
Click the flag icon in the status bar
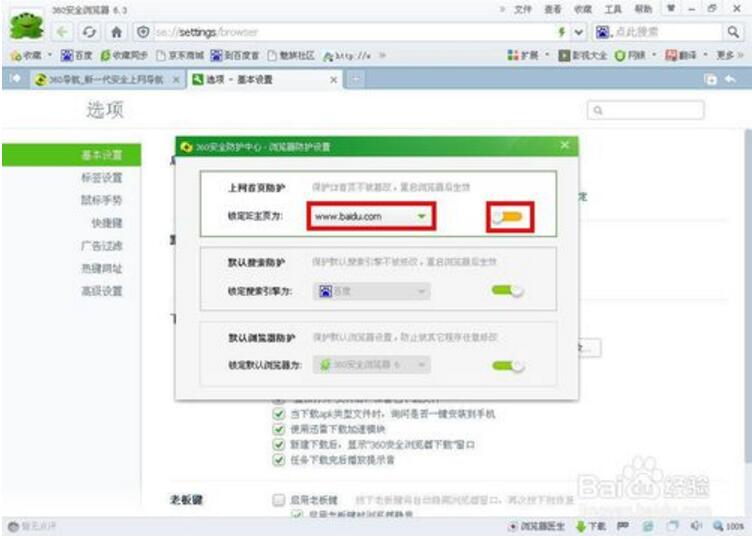[x=623, y=526]
